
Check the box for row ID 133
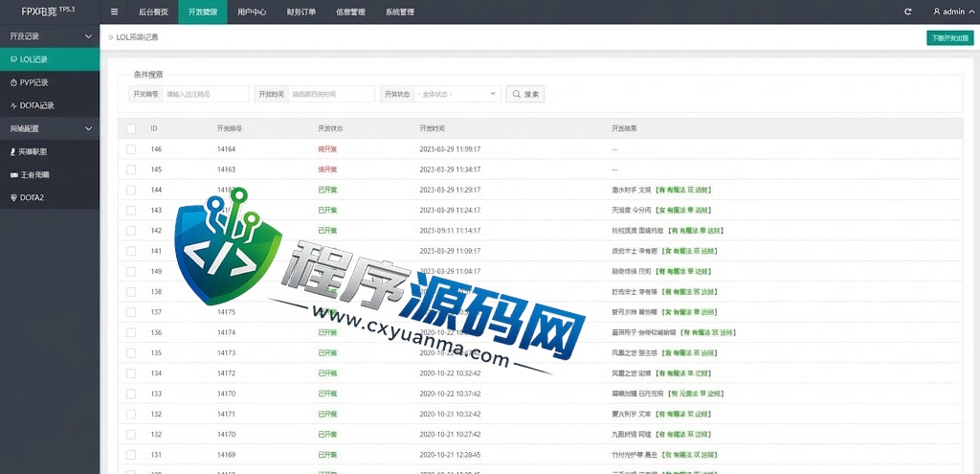130,394
